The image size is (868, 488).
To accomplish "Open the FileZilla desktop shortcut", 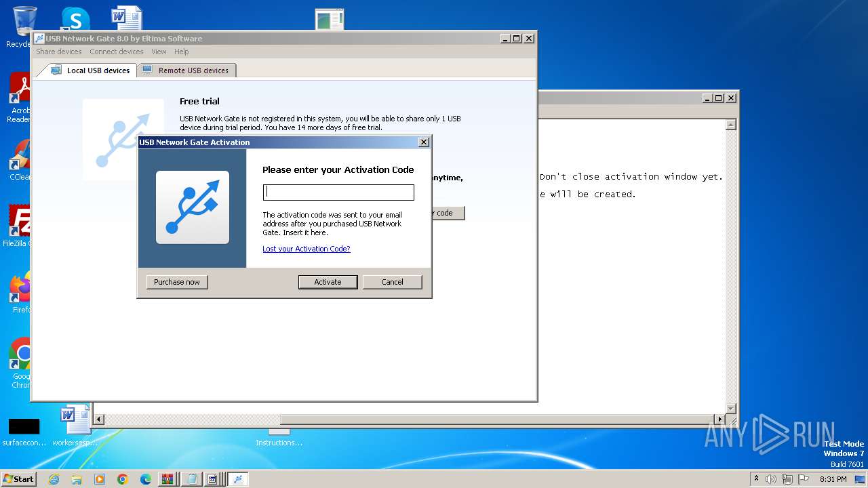I will click(19, 226).
